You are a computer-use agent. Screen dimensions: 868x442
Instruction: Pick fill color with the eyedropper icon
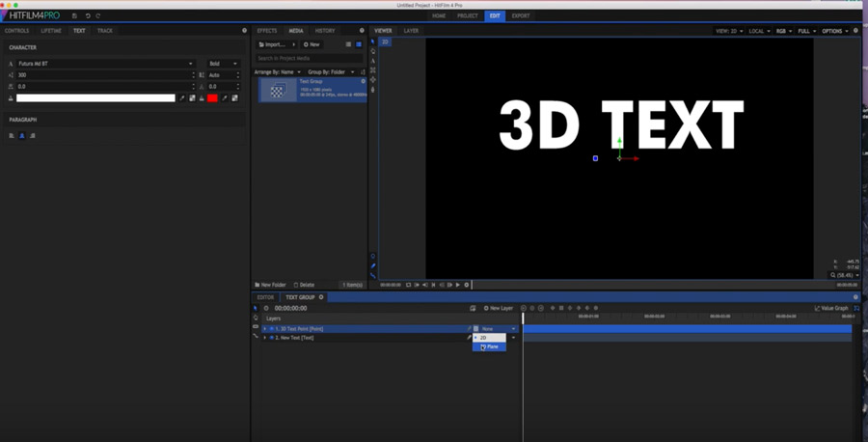182,97
